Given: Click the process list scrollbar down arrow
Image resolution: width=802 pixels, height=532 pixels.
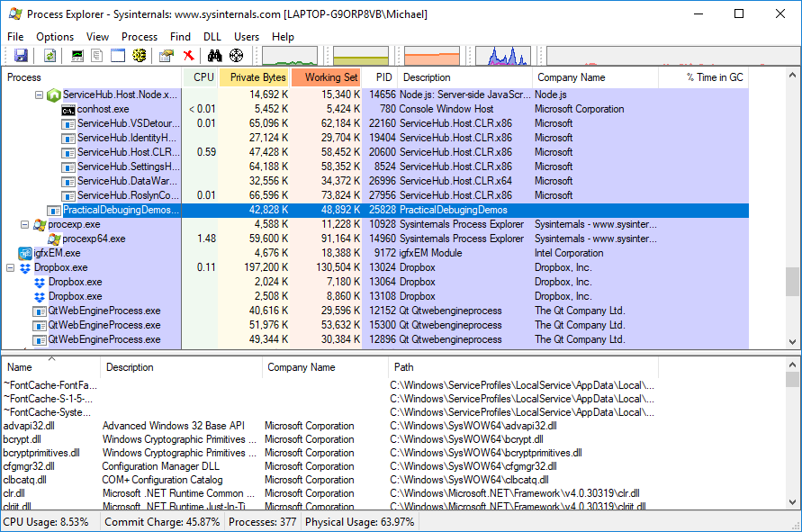Looking at the screenshot, I should (792, 342).
